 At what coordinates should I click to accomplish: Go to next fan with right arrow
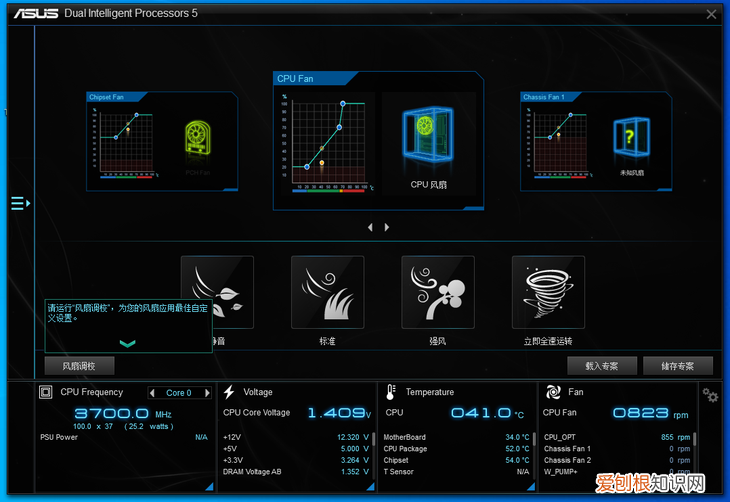click(x=387, y=227)
